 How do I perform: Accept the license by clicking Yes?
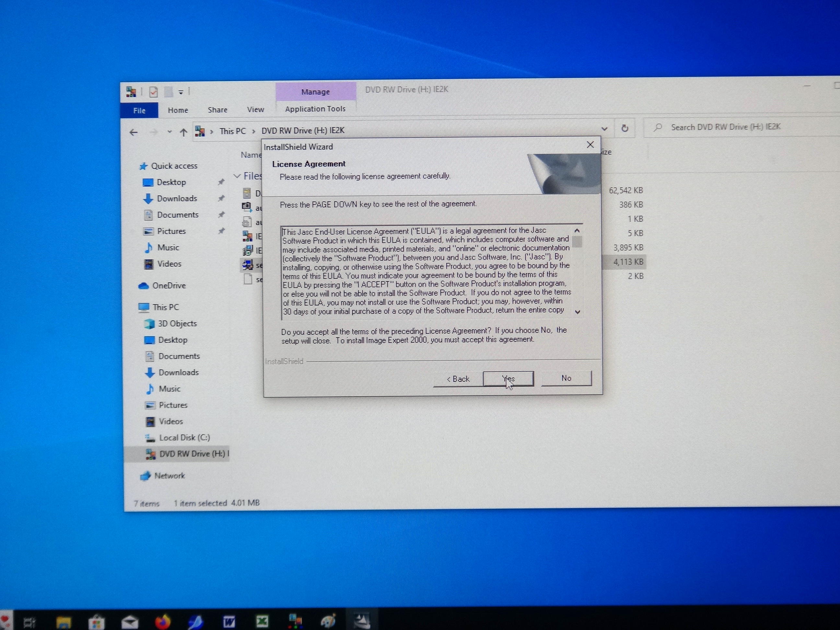point(508,379)
